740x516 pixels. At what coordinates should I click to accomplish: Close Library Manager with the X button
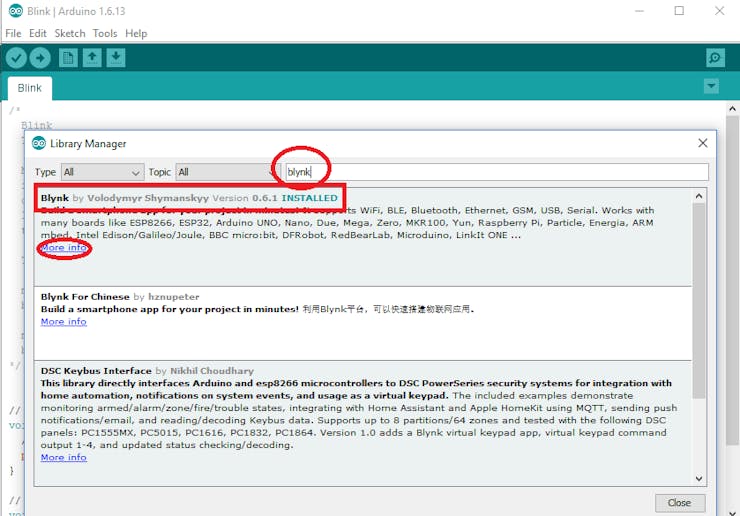click(703, 143)
